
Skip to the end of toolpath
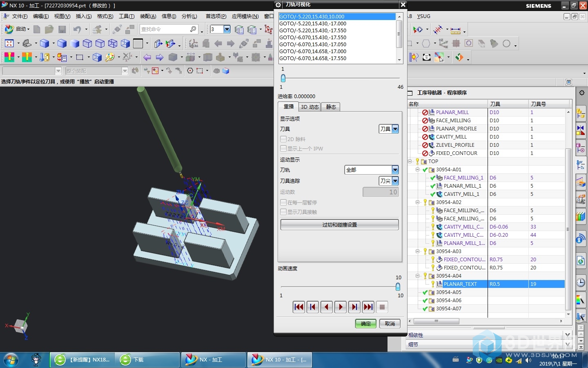click(x=368, y=307)
